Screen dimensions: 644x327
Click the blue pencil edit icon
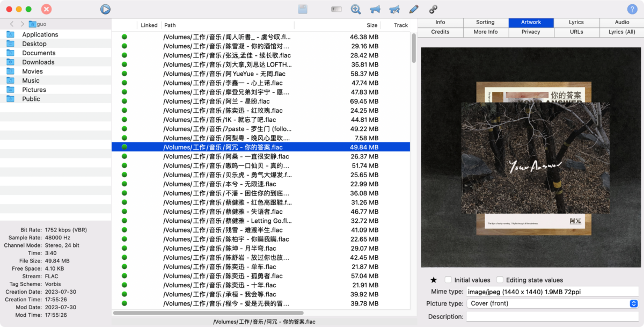[413, 9]
